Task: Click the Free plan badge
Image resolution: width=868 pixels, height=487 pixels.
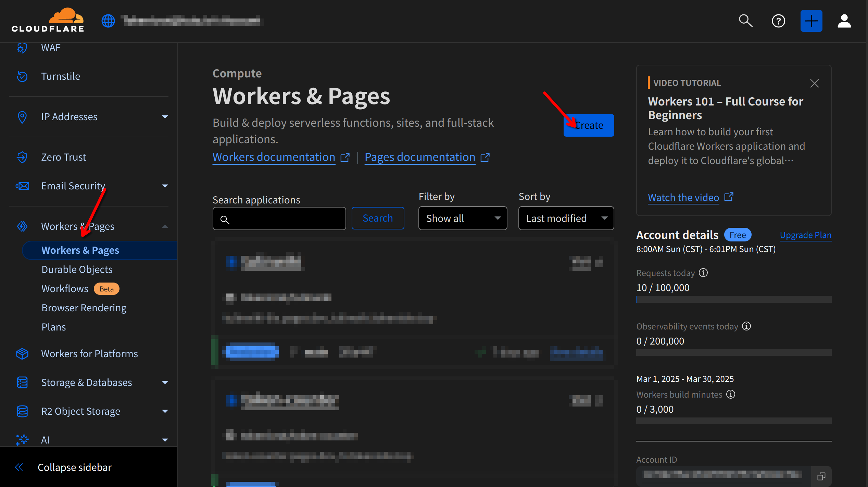Action: (x=738, y=235)
